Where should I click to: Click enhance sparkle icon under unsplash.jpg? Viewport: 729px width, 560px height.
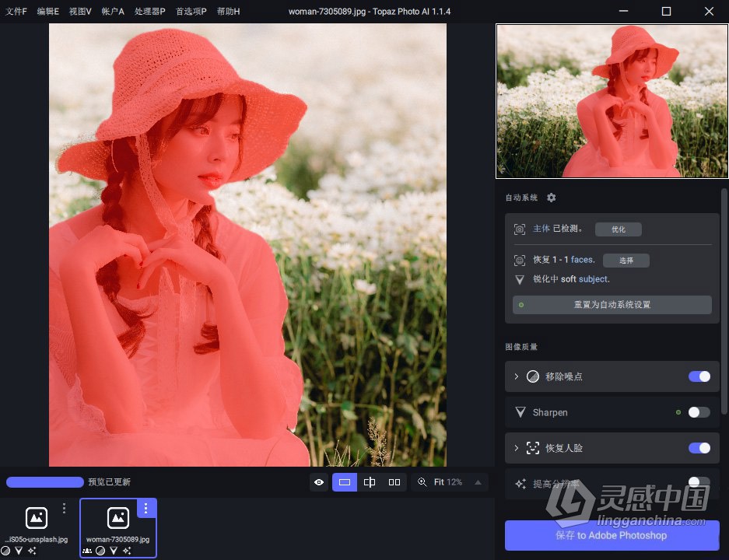coord(32,551)
